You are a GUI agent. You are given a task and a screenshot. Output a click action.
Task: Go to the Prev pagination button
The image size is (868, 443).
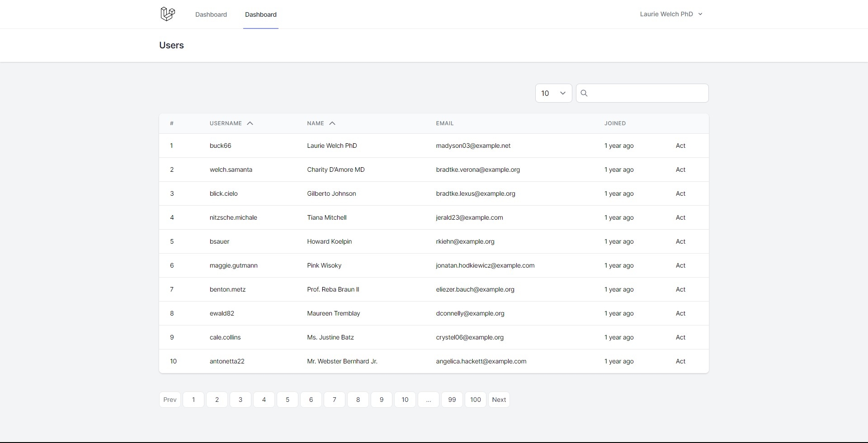170,400
